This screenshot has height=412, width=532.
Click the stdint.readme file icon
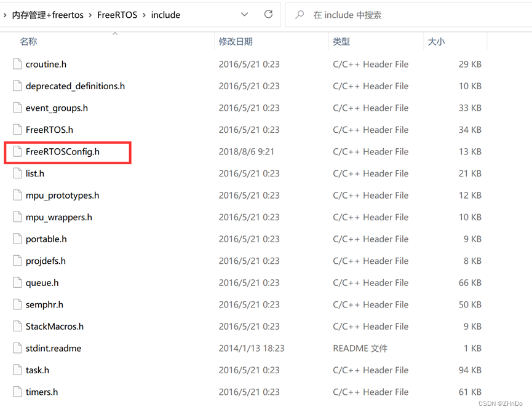click(17, 348)
